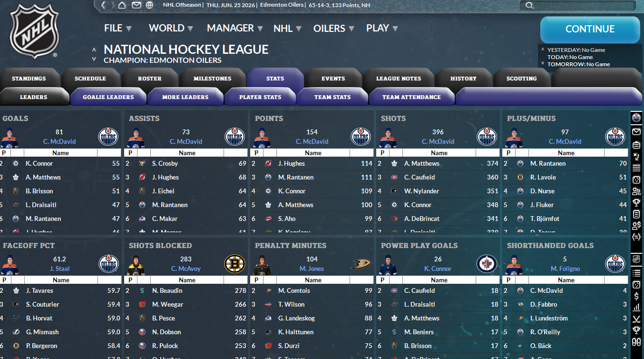644x359 pixels.
Task: Open the people-with-dollar icon in the sidebar
Action: pos(636,225)
